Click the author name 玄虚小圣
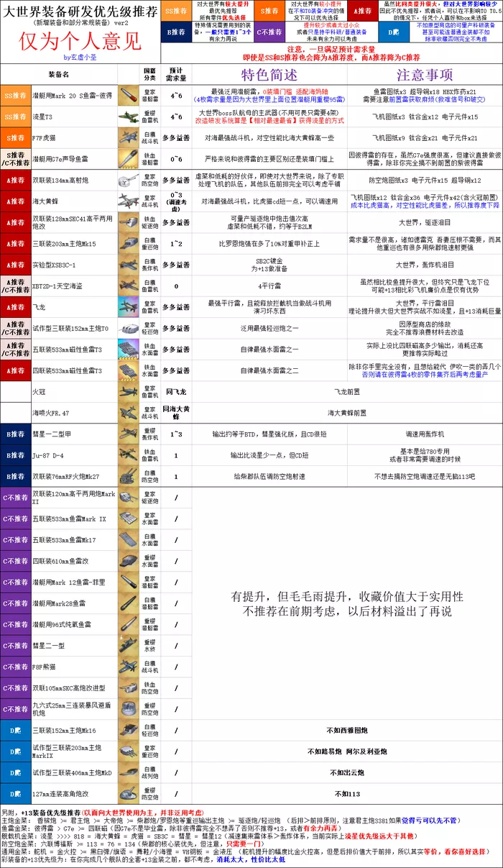The image size is (503, 868). 80,58
